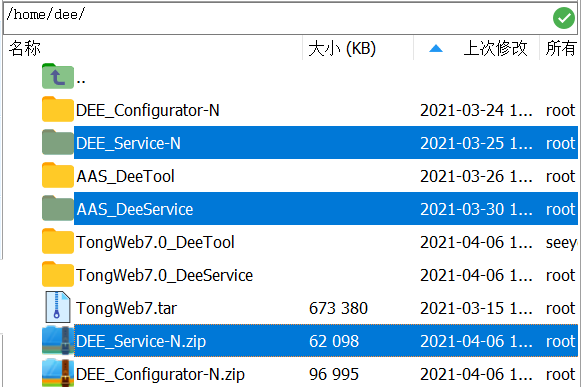
Task: Select the TongWeb7.tar file name
Action: click(x=126, y=308)
